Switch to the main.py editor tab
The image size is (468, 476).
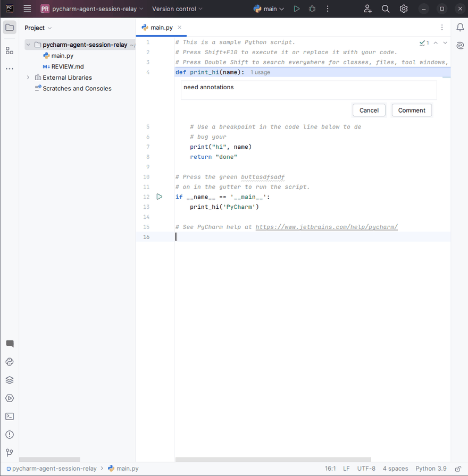point(161,28)
